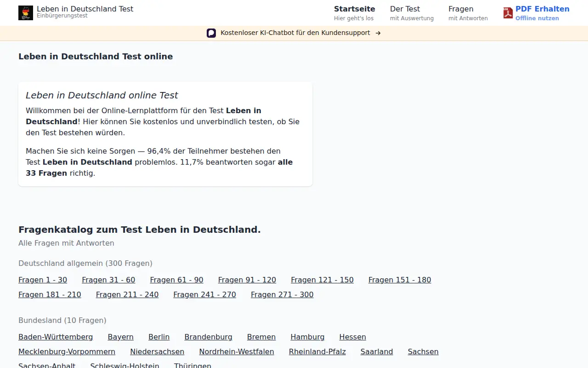Open Fragen 241 - 270
Viewport: 588px width, 368px height.
(204, 295)
